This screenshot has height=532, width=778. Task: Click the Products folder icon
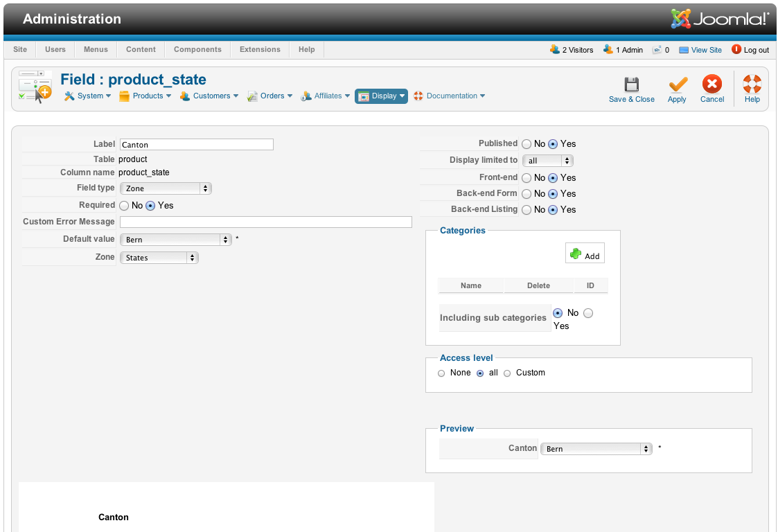(x=124, y=96)
